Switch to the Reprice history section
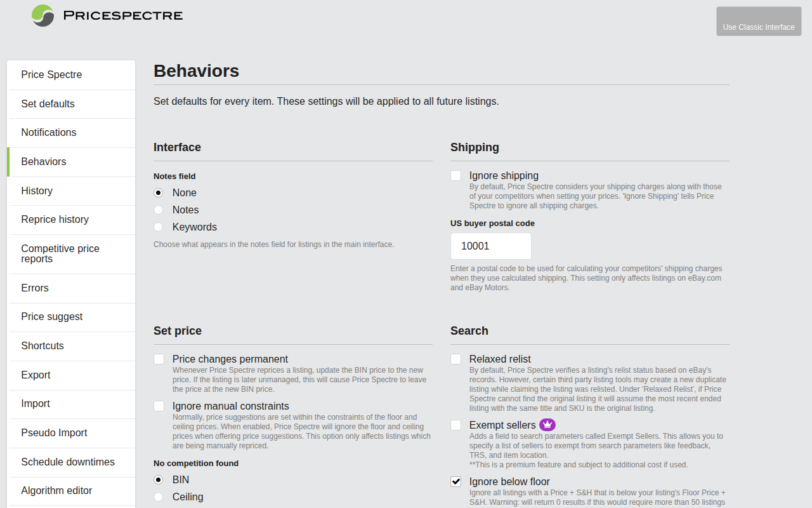 [55, 219]
